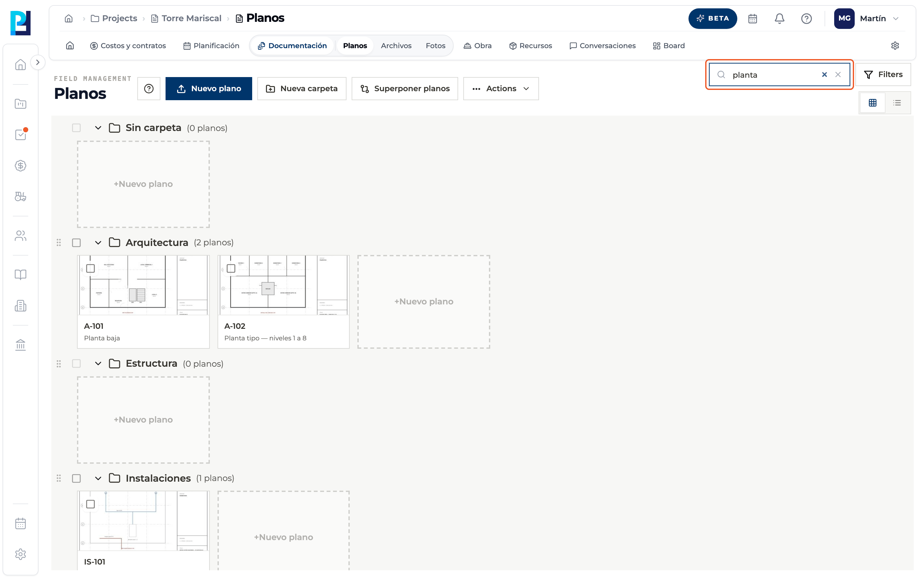
Task: Open the help icon beside the notifications bell
Action: pyautogui.click(x=806, y=18)
